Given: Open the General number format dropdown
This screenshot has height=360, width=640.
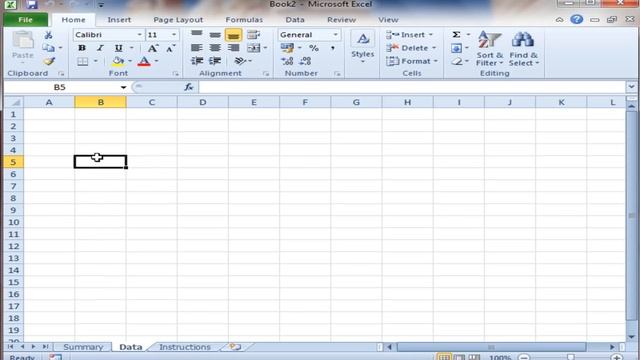Looking at the screenshot, I should point(336,35).
